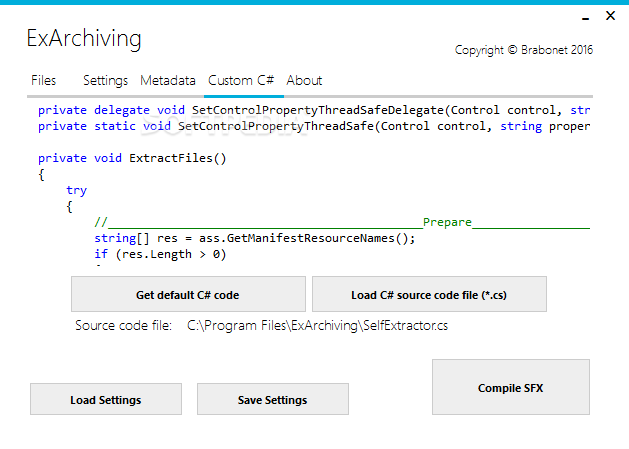Click the 'private static void SetControlPropertyThreadSafe' line

314,126
